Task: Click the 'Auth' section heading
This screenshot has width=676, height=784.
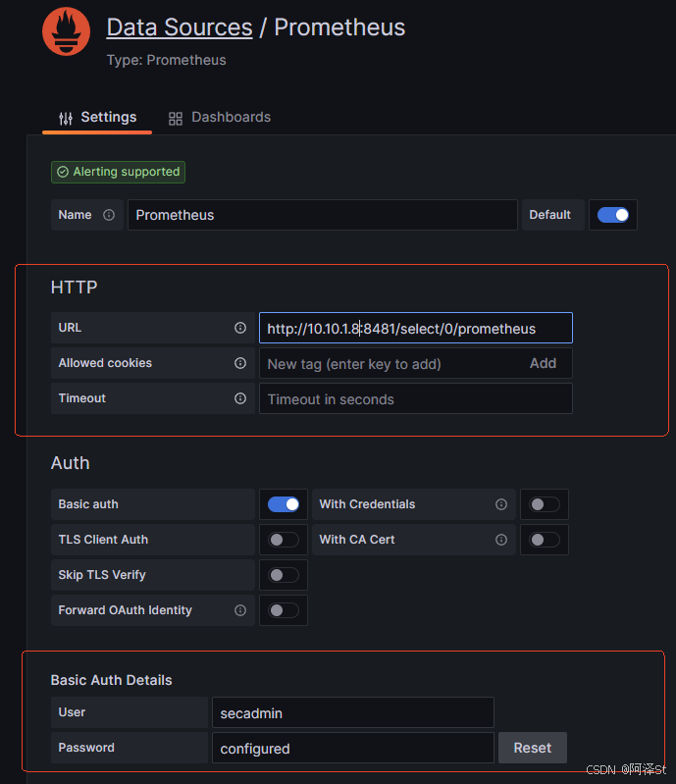Action: point(70,463)
